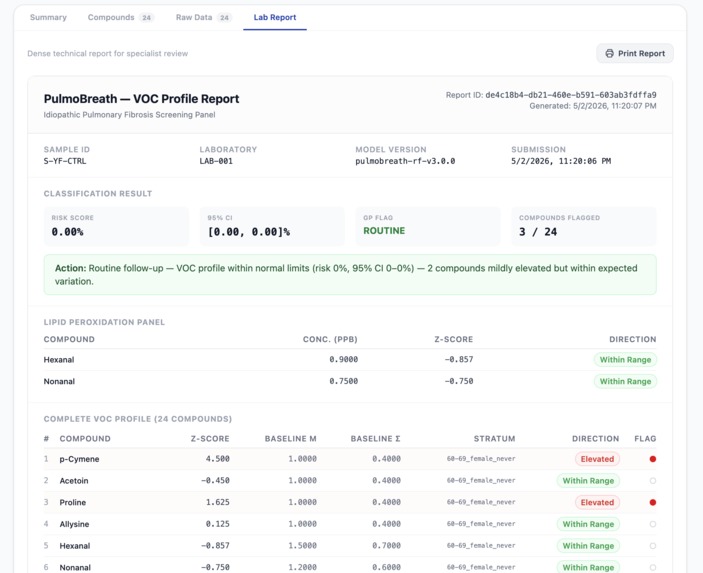703x573 pixels.
Task: Click Nonanal concentration 0.7500
Action: tap(343, 381)
